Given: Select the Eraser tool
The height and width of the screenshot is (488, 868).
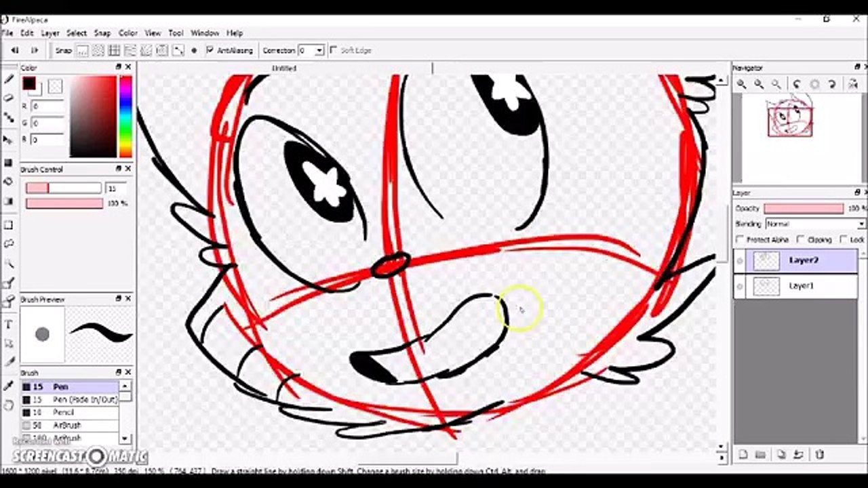Looking at the screenshot, I should tap(9, 98).
